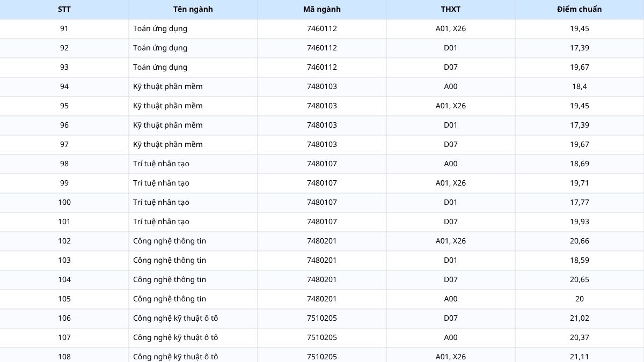This screenshot has height=362, width=644.
Task: Click the Mã ngành column header
Action: 322,9
